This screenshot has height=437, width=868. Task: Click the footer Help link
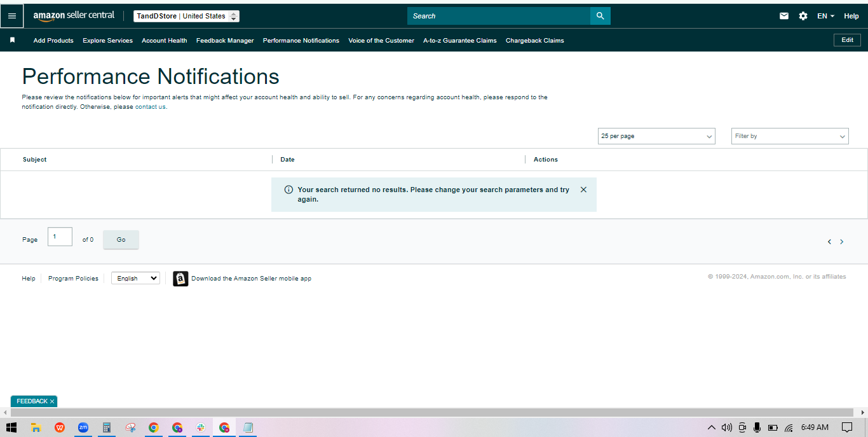click(29, 279)
